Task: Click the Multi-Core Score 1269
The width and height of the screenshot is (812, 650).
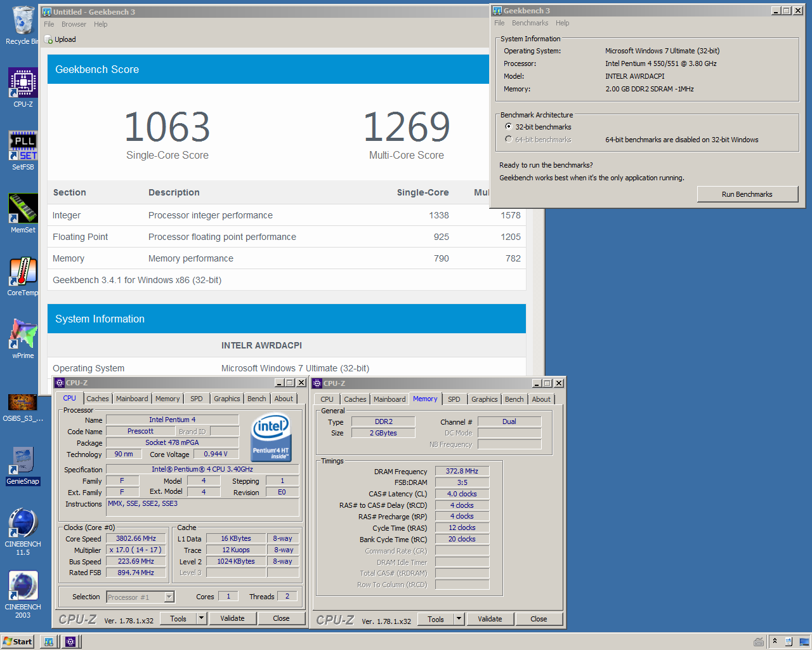Action: pyautogui.click(x=407, y=127)
